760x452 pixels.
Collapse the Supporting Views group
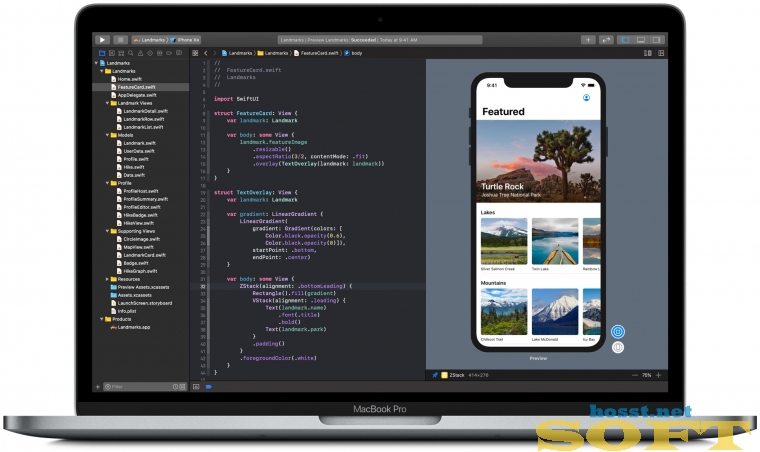tap(107, 231)
